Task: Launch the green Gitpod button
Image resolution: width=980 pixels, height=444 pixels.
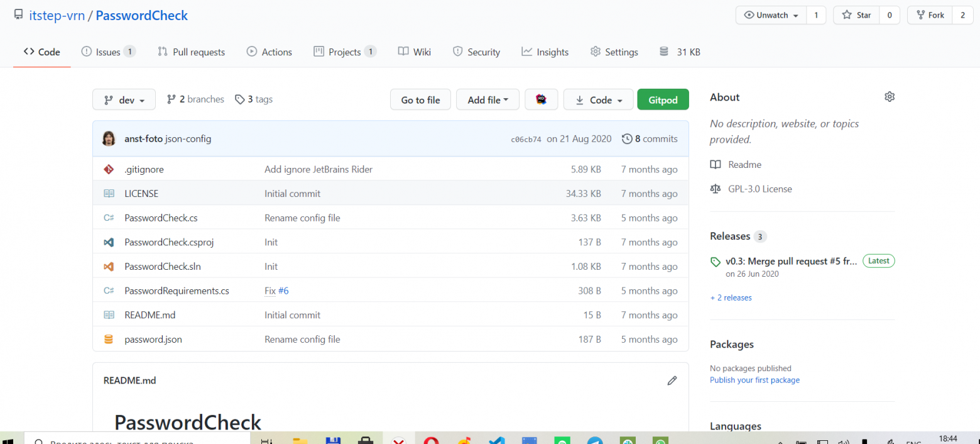Action: click(663, 99)
